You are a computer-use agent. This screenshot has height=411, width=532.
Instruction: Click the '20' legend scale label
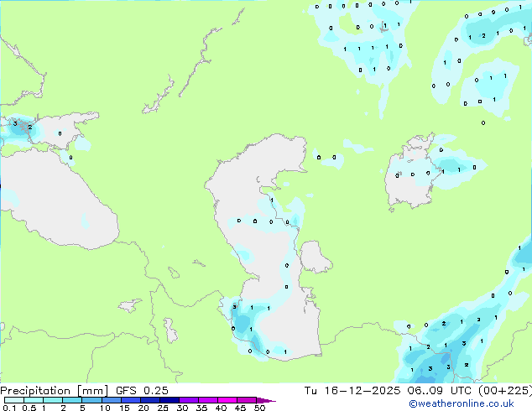point(143,408)
